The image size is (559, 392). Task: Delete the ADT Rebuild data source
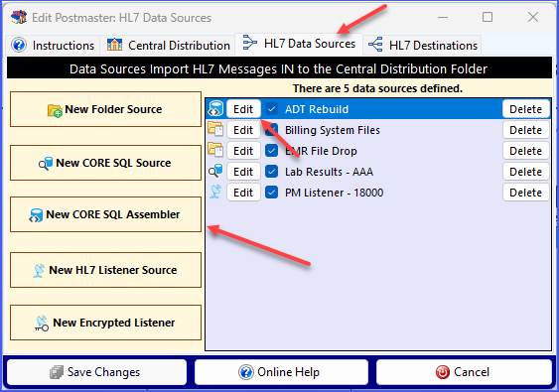click(525, 109)
